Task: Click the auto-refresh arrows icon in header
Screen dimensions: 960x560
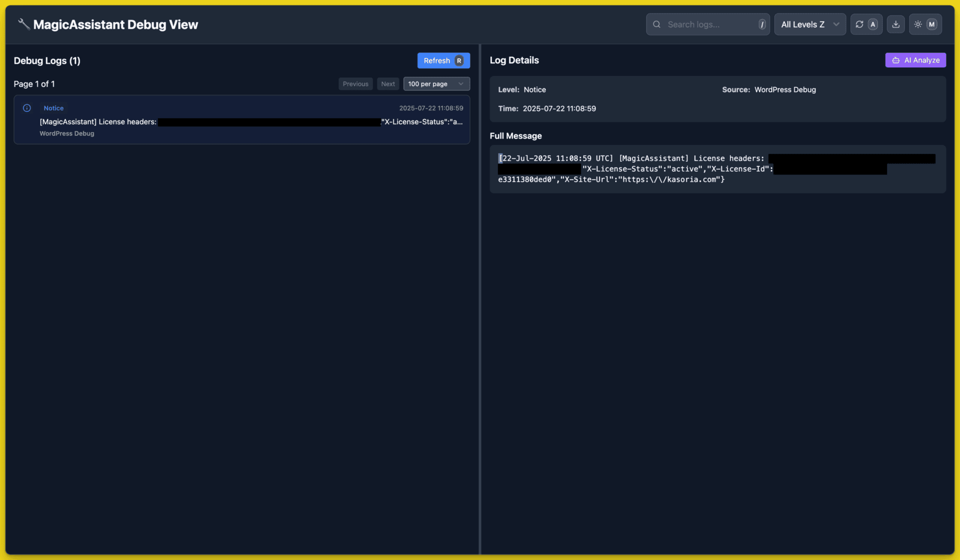Action: click(x=859, y=24)
